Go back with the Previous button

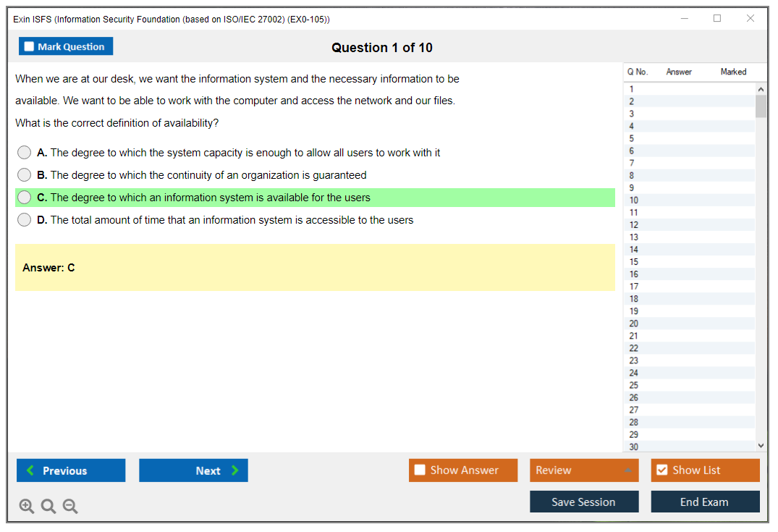point(71,470)
